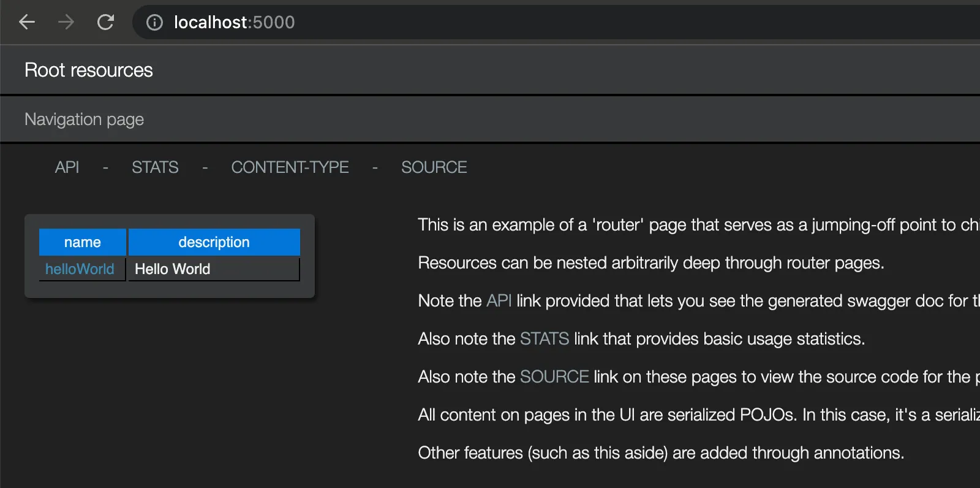Open the site information icon
The width and height of the screenshot is (980, 488).
154,23
